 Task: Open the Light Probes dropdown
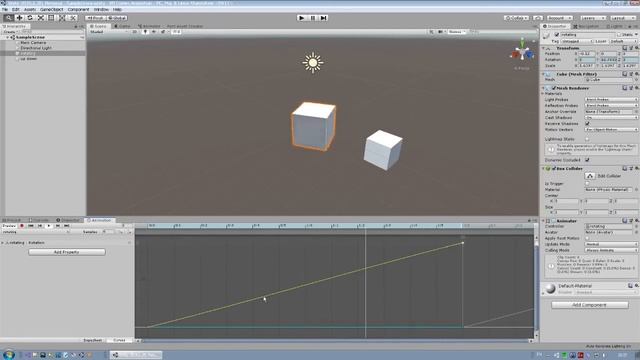611,100
